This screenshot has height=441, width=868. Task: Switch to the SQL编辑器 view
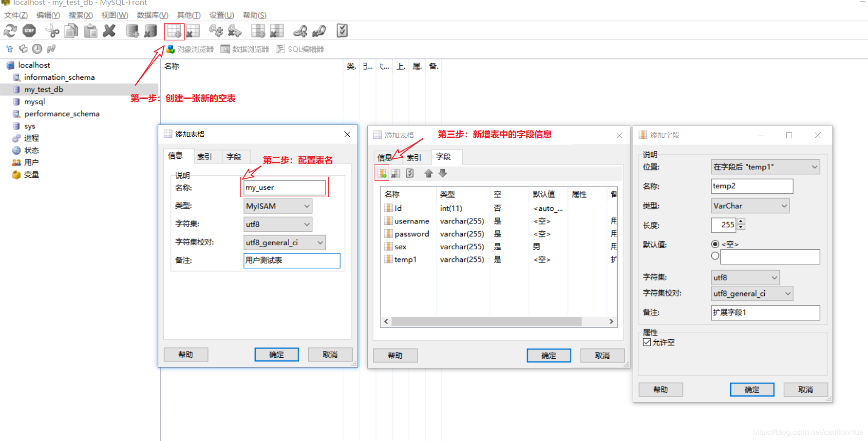point(300,49)
